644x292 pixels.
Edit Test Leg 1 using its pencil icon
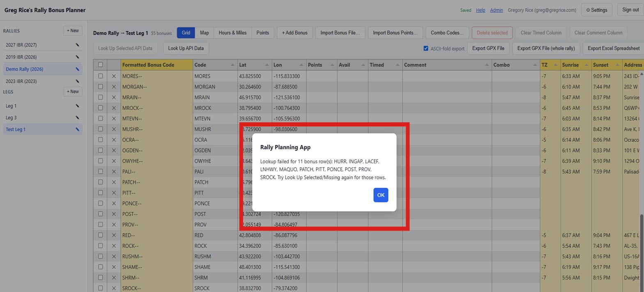pyautogui.click(x=77, y=130)
